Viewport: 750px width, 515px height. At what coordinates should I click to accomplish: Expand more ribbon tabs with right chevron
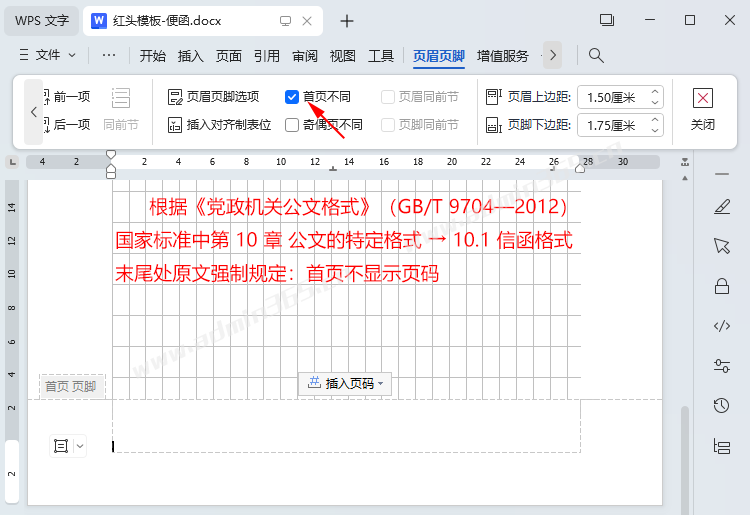552,55
